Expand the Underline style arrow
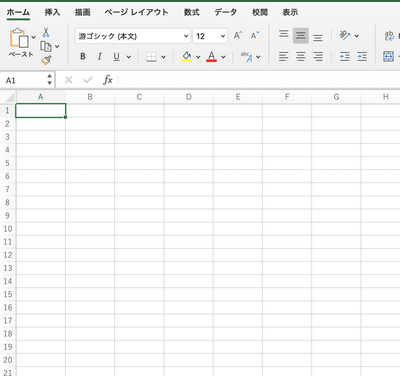Viewport: 400px width, 376px height. click(x=129, y=57)
